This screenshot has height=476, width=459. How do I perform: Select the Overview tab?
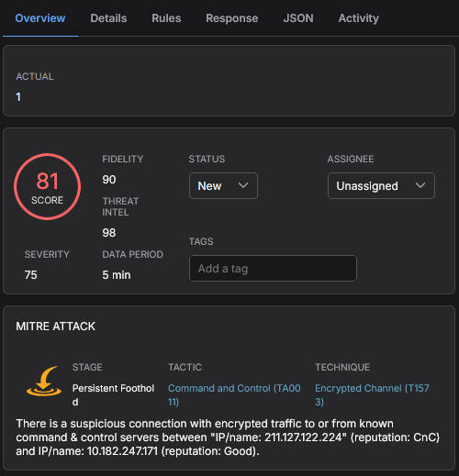tap(40, 18)
